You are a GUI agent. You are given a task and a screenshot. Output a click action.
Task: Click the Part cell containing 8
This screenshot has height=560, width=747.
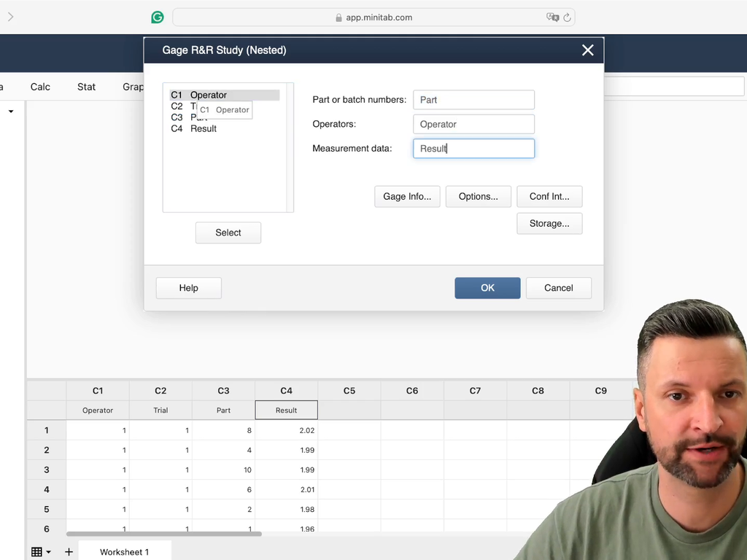pos(223,430)
